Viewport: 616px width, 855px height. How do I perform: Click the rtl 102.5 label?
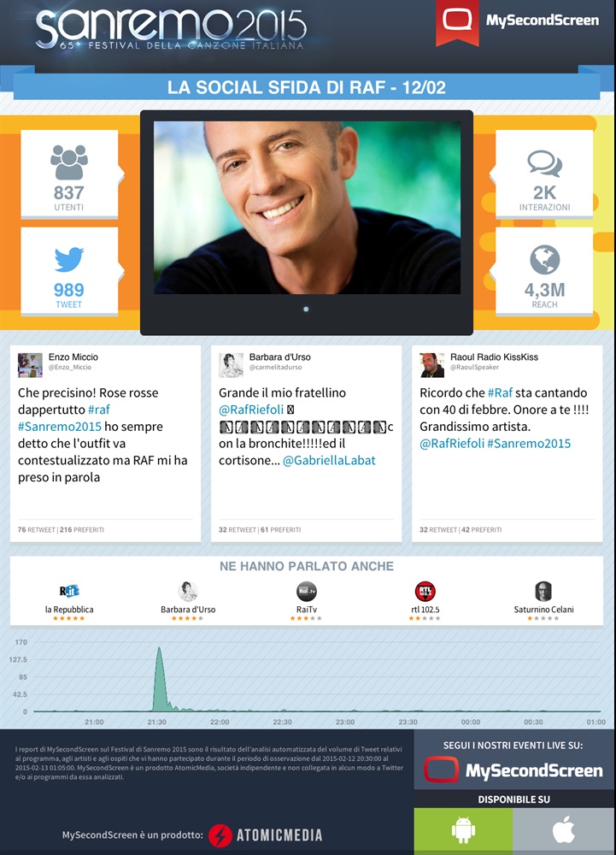click(x=425, y=610)
